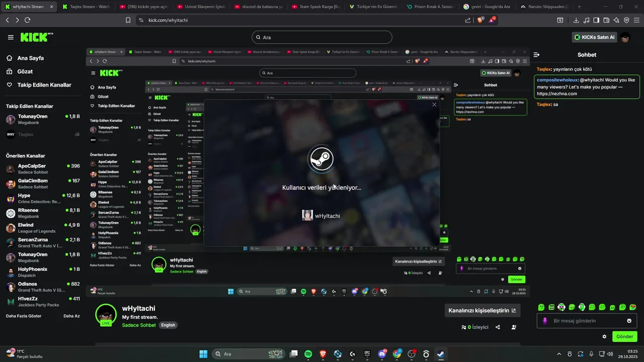Viewport: 644px width, 362px height.
Task: Click the share icon next to viewer count
Action: (x=498, y=327)
